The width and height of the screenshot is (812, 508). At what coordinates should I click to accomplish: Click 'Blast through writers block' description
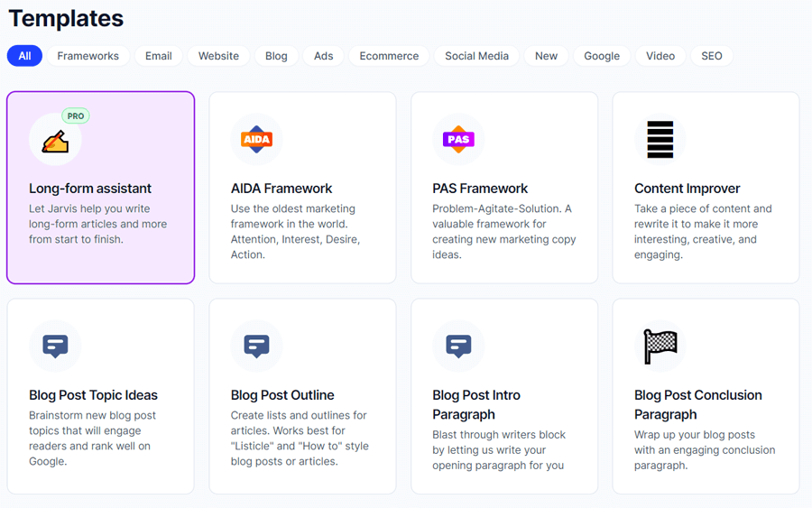499,450
